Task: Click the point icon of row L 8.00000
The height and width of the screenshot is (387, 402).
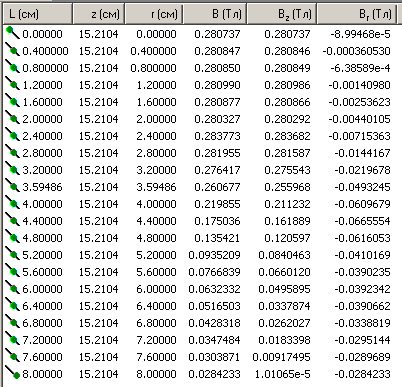Action: pos(12,373)
